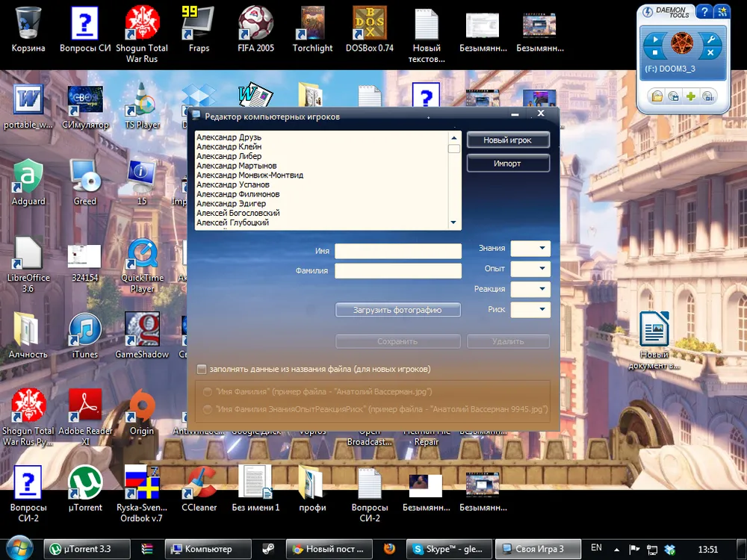Screen dimensions: 747x560
Task: Click into the Фамилия text field
Action: coord(397,271)
